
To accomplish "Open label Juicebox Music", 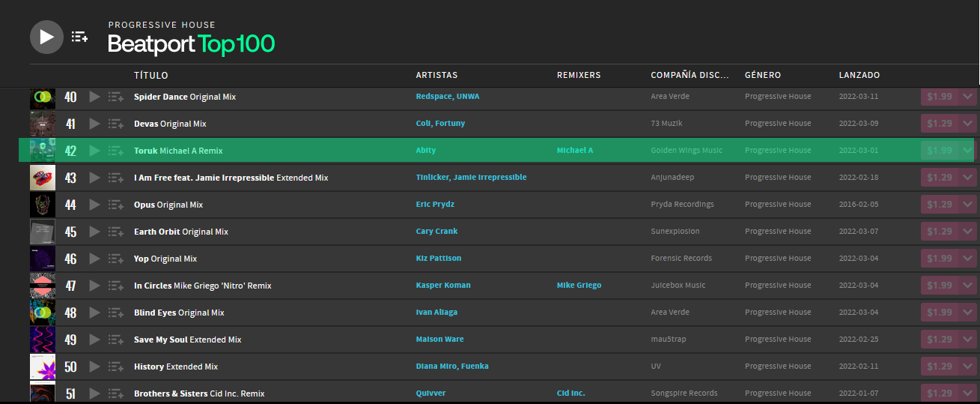I will coord(678,286).
